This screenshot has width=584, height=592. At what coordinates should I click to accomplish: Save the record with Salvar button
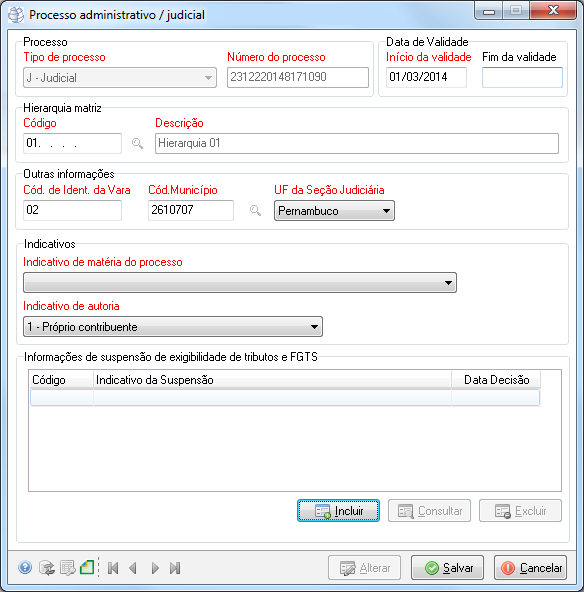coord(447,567)
